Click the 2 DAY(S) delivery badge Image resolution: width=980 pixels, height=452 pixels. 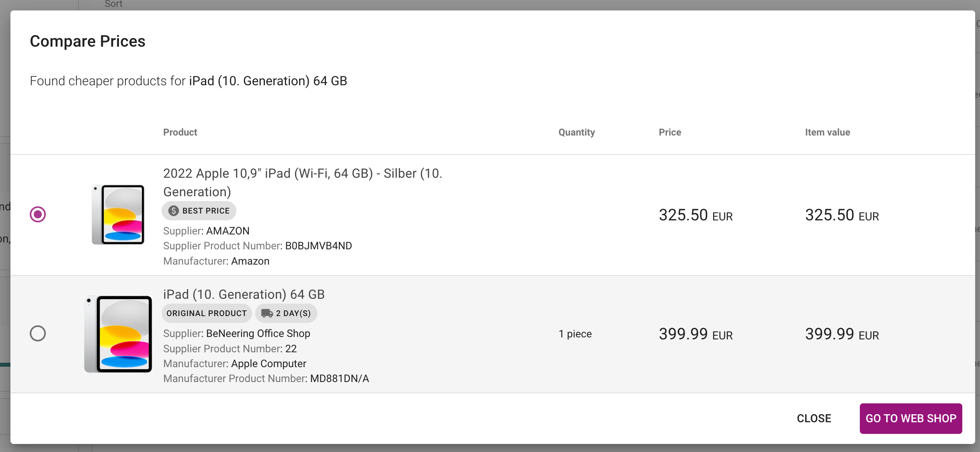tap(286, 313)
